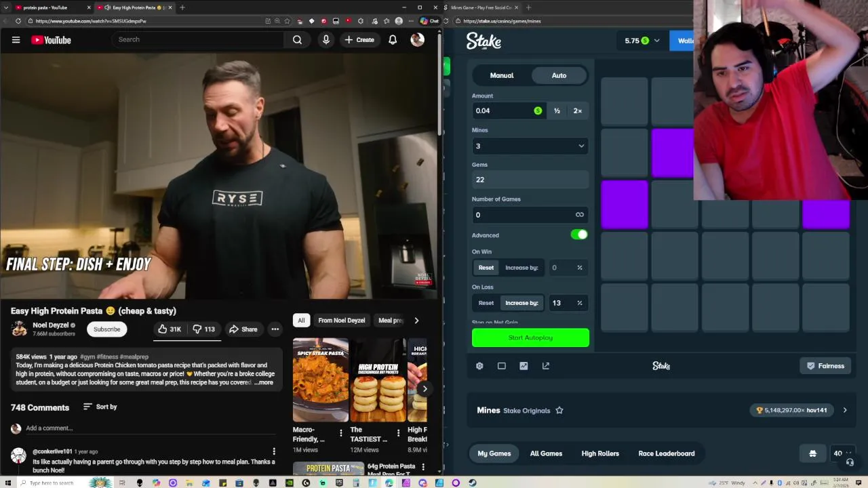
Task: Open Steam from the Windows taskbar
Action: pos(473,483)
